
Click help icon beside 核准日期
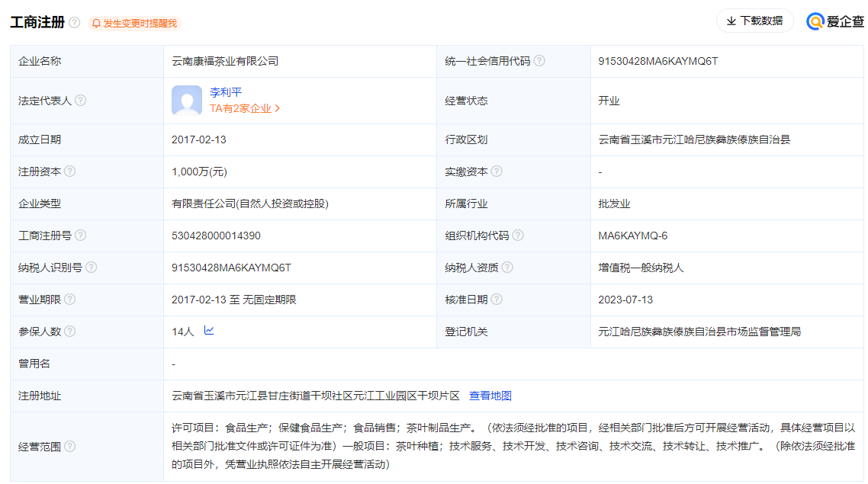(x=497, y=300)
